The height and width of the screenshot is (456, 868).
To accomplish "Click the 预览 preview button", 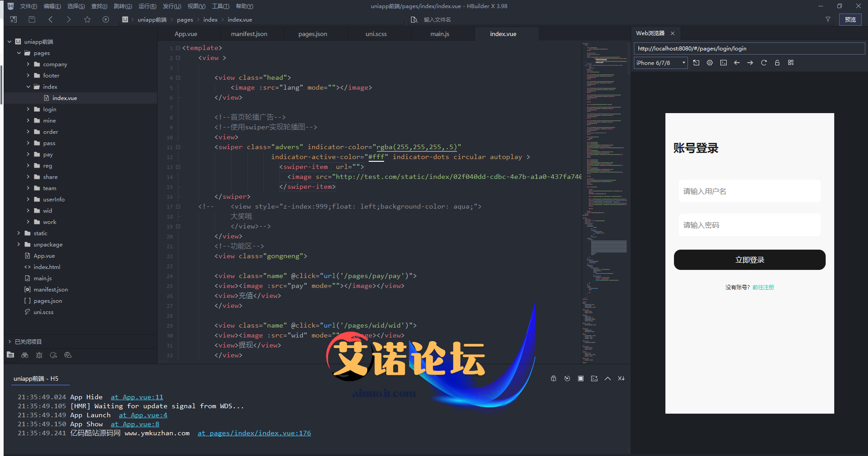I will [850, 19].
